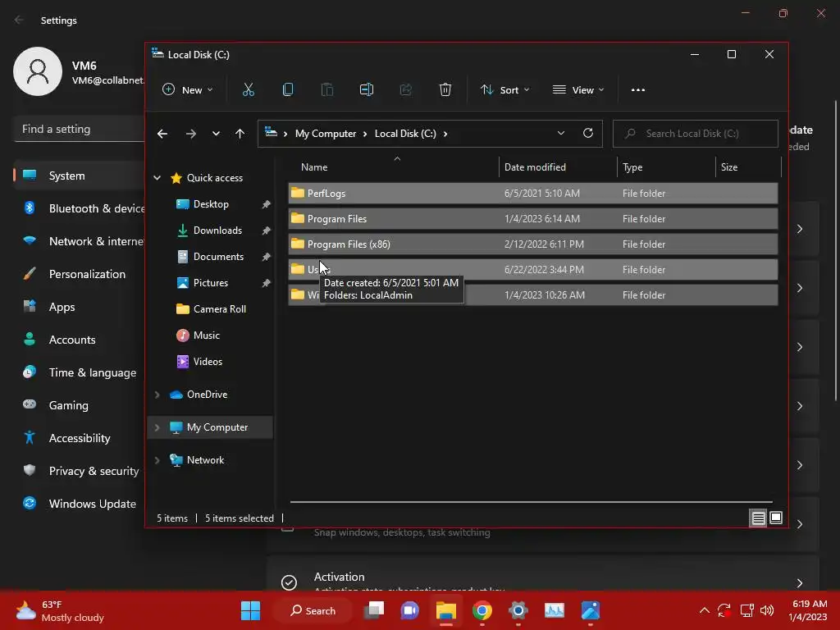Click the Cut scissors icon in File Explorer
The height and width of the screenshot is (630, 840).
point(248,89)
